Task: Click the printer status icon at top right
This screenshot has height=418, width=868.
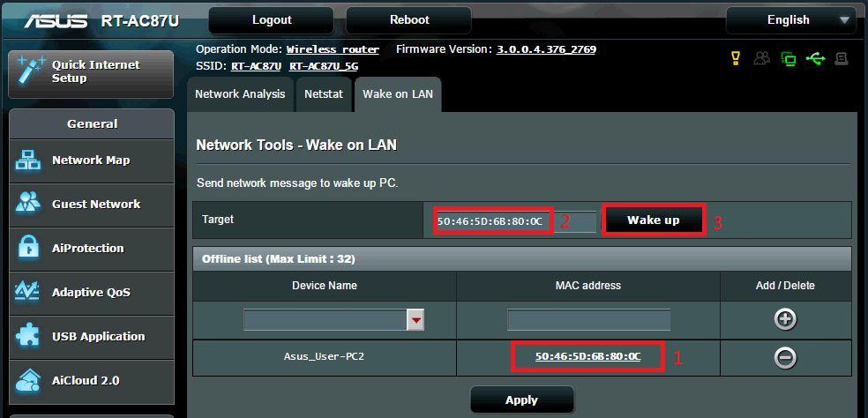Action: pos(842,59)
